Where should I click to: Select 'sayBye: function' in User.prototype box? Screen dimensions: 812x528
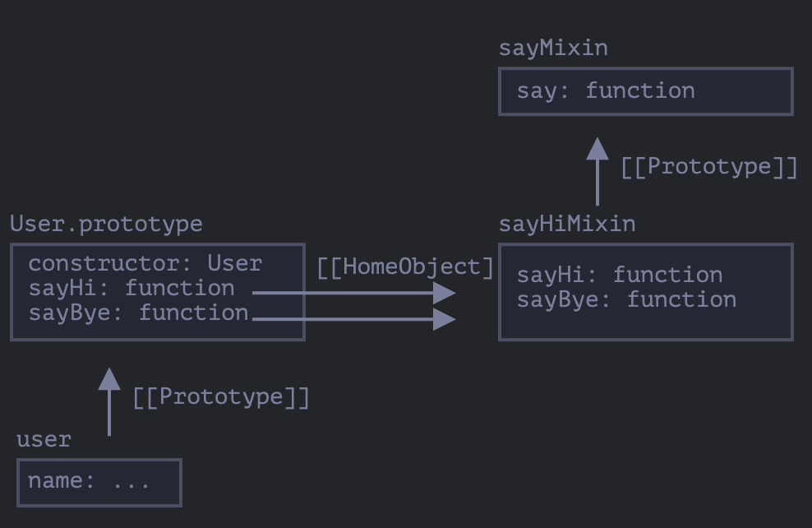[138, 313]
